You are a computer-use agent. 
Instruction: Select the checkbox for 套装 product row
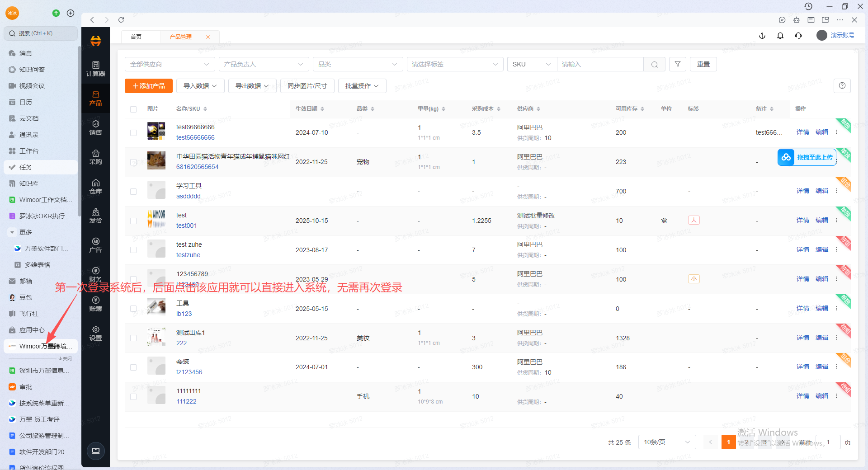[133, 367]
